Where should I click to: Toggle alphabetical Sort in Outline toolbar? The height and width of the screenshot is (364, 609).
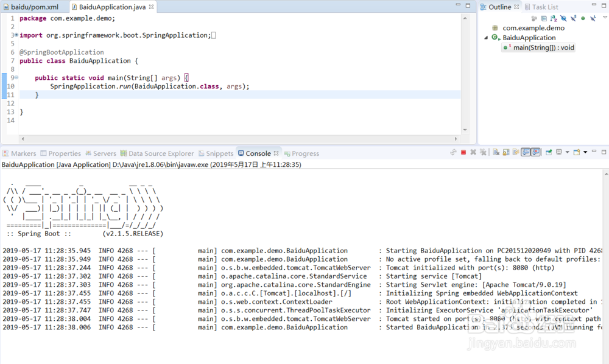[x=554, y=19]
